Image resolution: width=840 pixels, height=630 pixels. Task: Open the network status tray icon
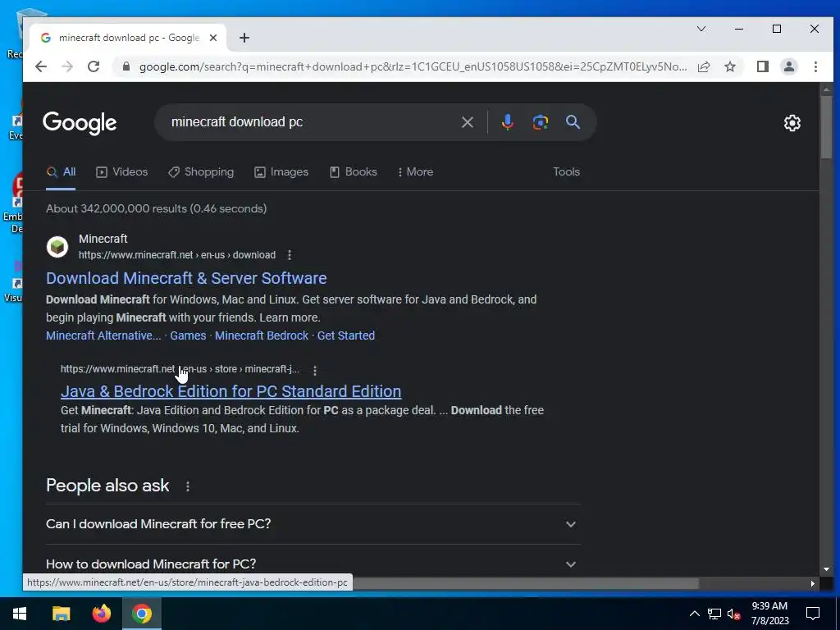pos(714,614)
